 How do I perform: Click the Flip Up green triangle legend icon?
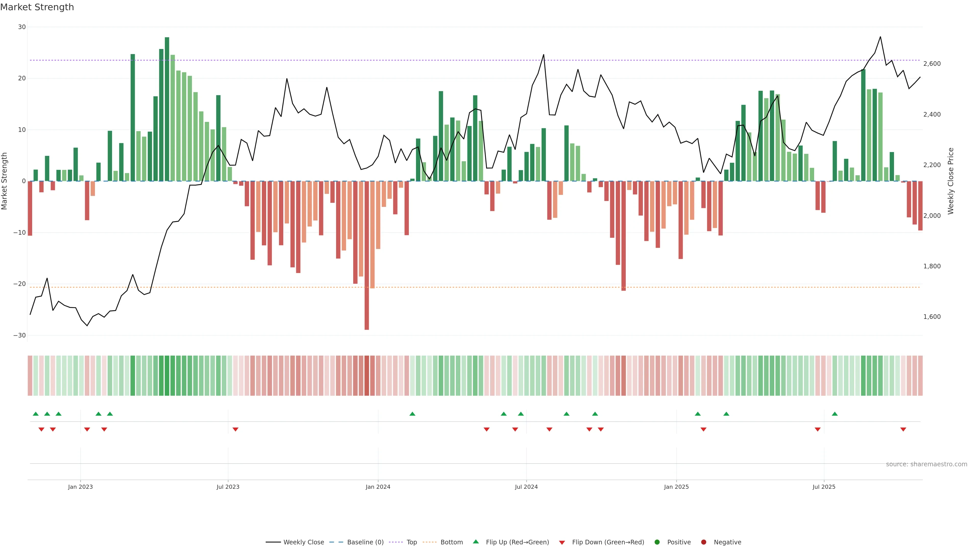click(475, 542)
